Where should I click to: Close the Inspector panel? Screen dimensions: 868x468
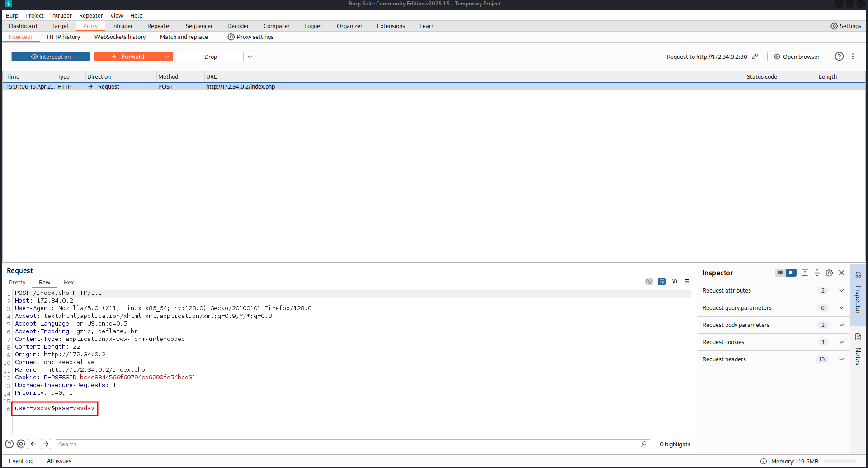tap(842, 273)
